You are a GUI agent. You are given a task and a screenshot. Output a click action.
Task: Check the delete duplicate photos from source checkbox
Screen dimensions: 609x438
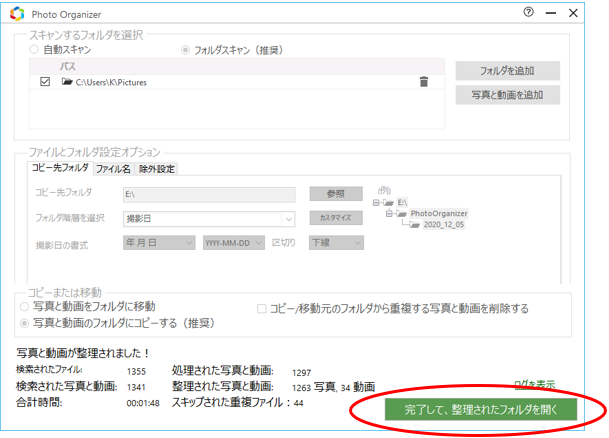[262, 309]
